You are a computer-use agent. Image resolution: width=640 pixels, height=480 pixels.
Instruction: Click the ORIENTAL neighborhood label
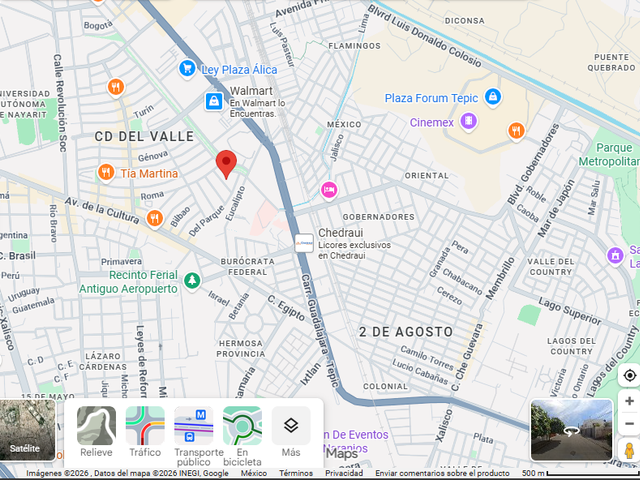click(427, 176)
